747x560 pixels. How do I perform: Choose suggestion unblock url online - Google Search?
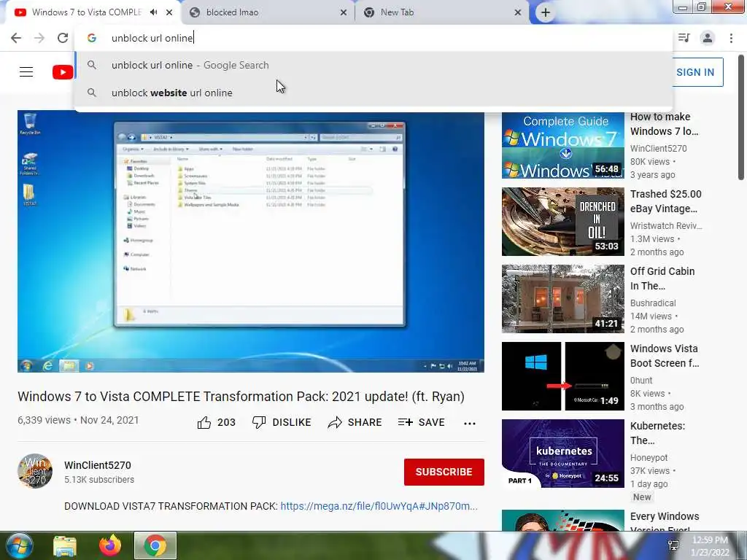[x=373, y=65]
